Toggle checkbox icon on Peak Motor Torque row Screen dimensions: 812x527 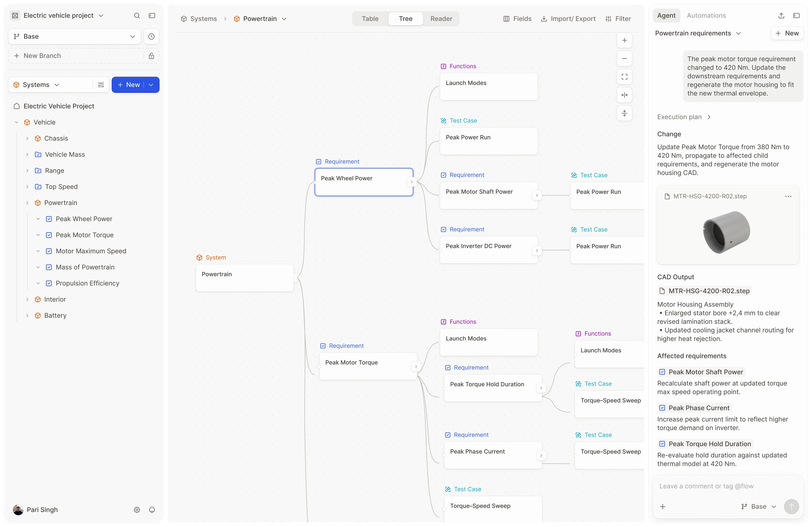coord(49,235)
